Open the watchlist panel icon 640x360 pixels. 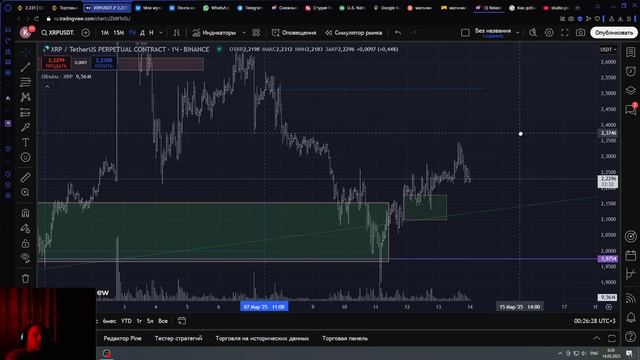tap(631, 52)
